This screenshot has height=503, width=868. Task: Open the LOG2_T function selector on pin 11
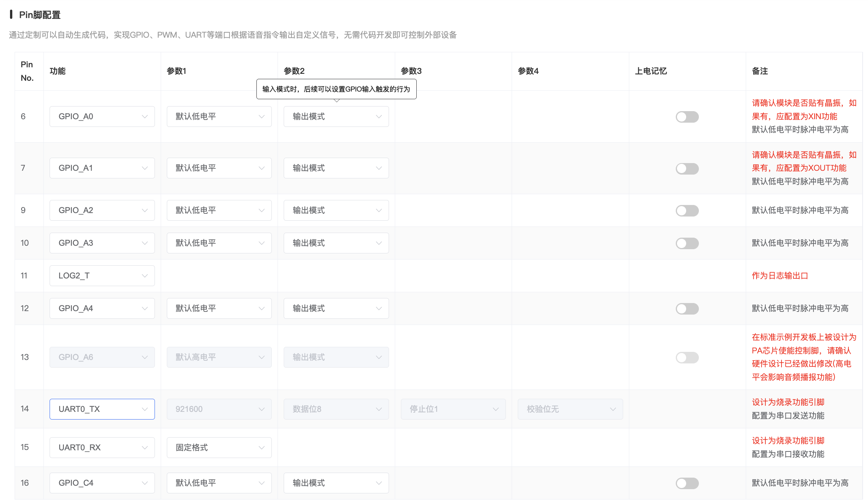tap(102, 275)
